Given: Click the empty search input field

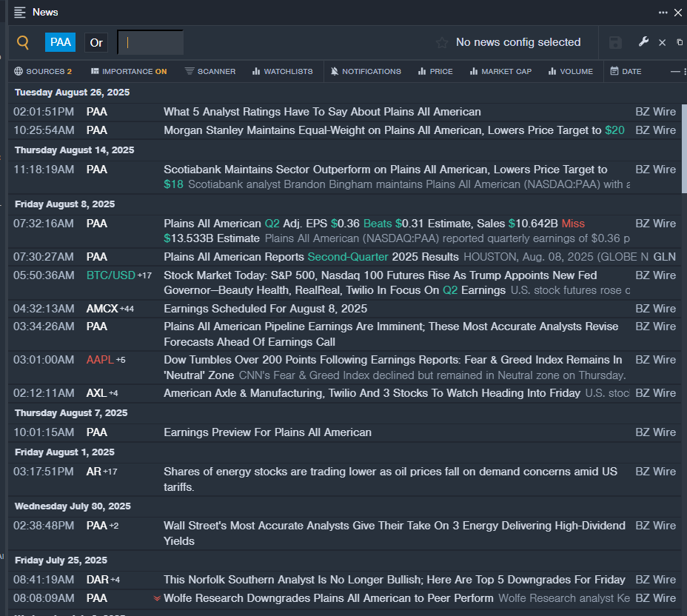Looking at the screenshot, I should (x=150, y=42).
